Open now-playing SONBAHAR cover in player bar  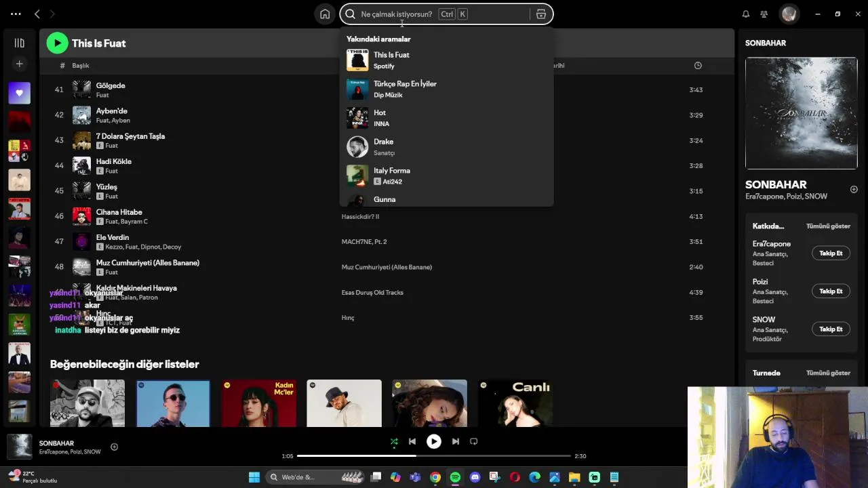click(x=19, y=447)
